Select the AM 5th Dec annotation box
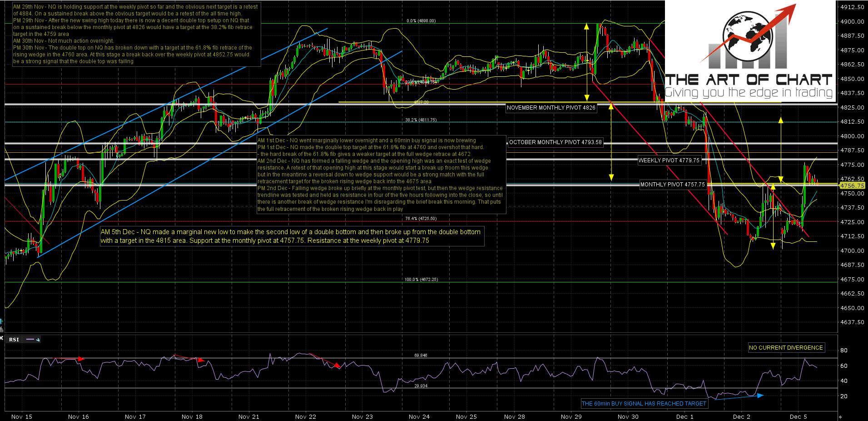 click(291, 236)
